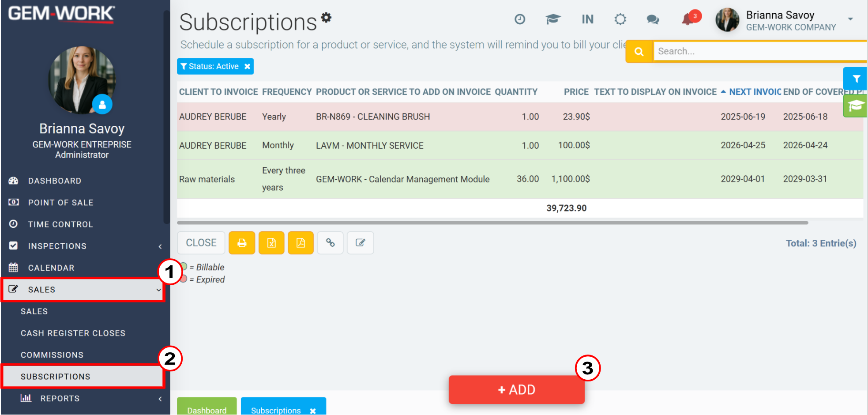Viewport: 868px width, 415px height.
Task: Open the blue filter panel button
Action: click(856, 79)
